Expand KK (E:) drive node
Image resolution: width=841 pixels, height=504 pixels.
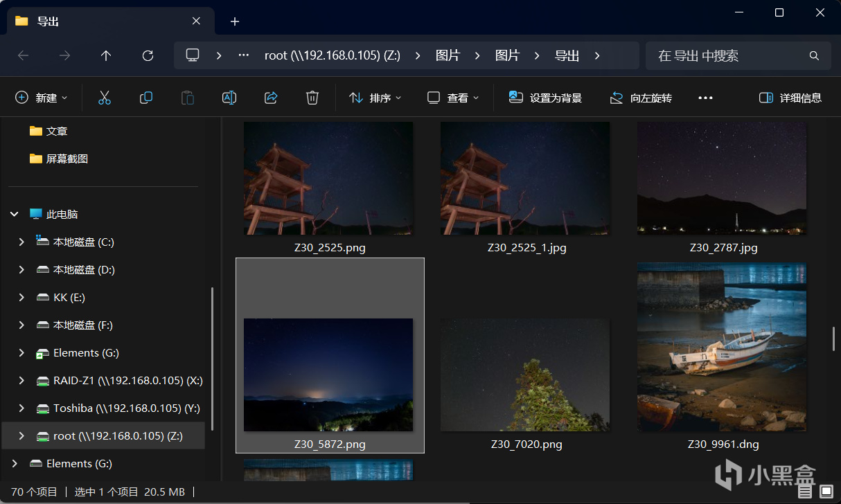[x=21, y=298]
